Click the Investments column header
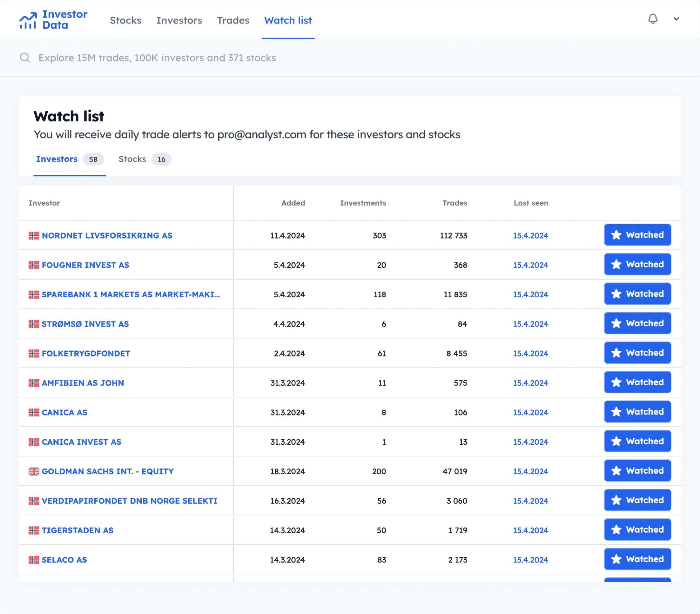The image size is (700, 614). 363,203
